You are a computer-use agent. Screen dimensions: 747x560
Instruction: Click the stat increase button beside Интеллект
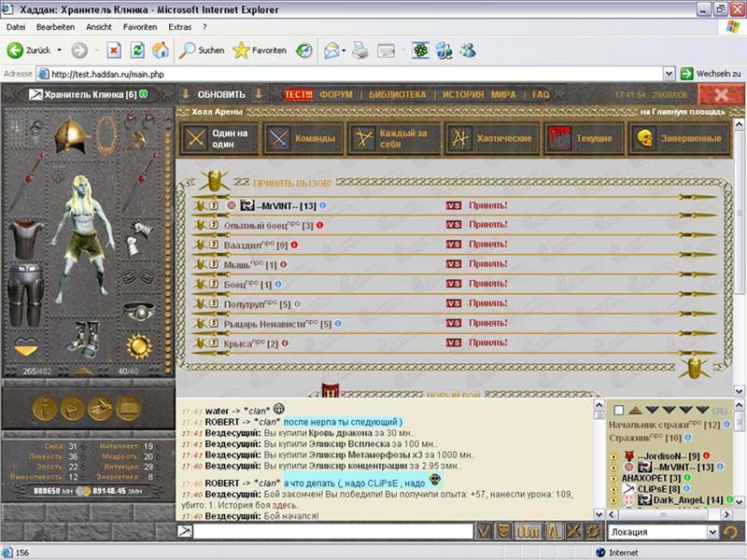159,447
